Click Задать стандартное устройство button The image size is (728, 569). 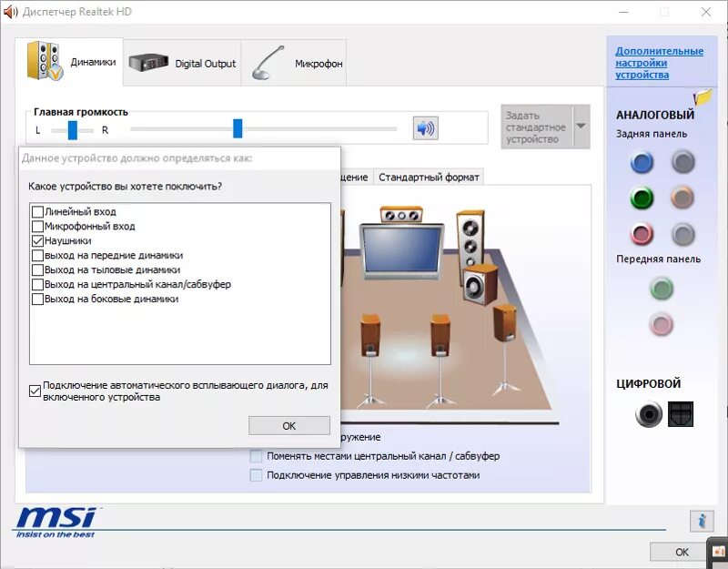[x=537, y=127]
